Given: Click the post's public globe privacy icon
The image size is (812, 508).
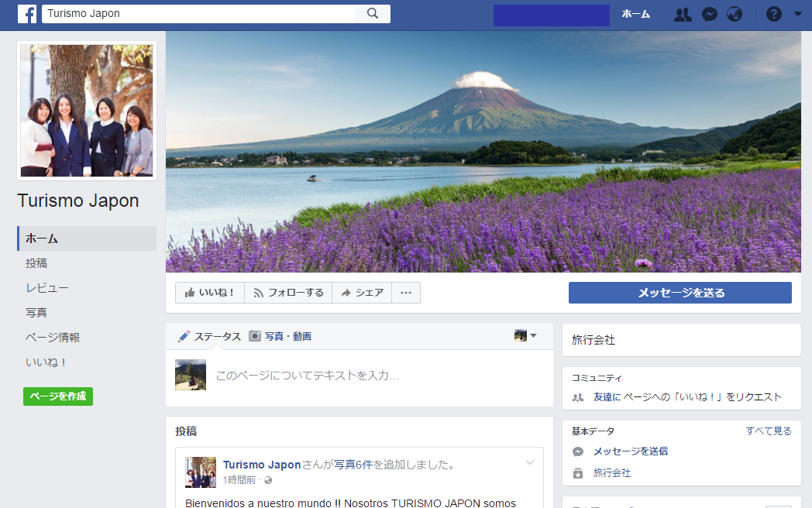Looking at the screenshot, I should (268, 481).
